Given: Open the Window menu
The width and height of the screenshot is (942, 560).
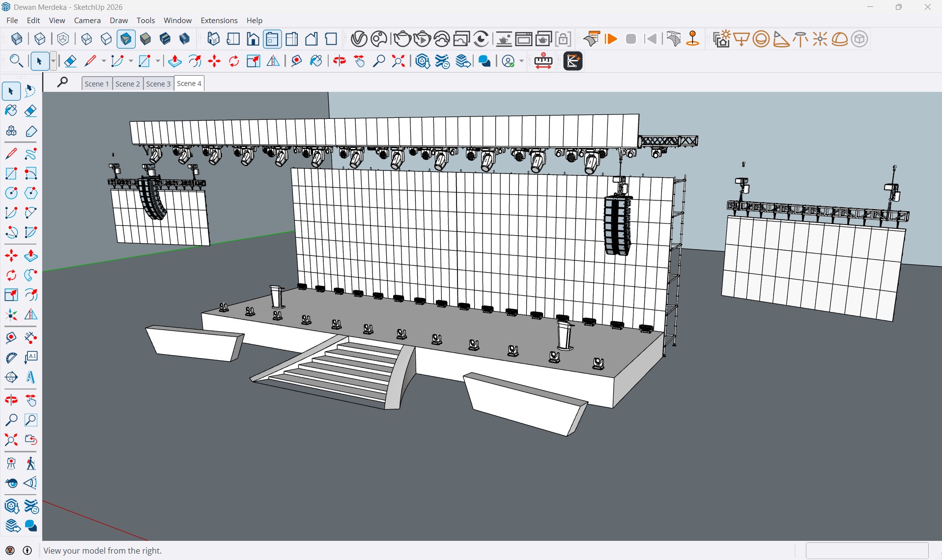Looking at the screenshot, I should point(177,20).
